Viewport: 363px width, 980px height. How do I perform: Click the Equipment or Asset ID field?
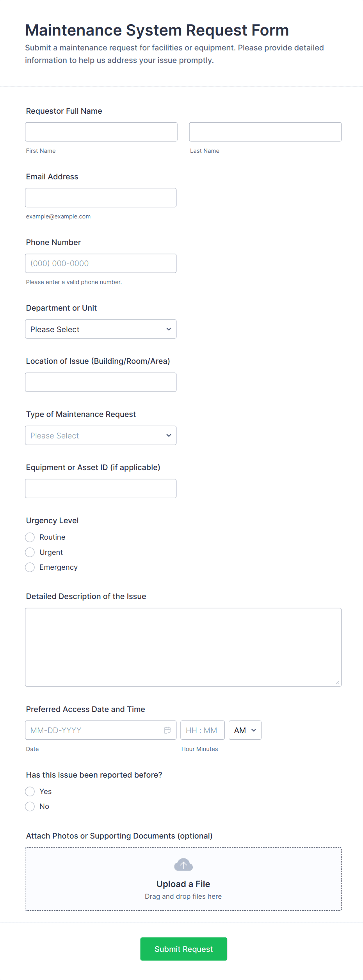pyautogui.click(x=101, y=488)
